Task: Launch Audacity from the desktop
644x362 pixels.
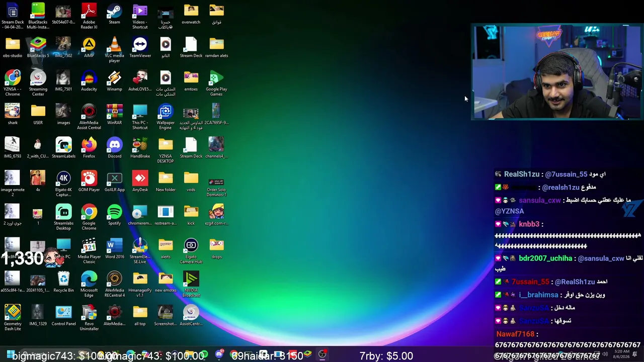Action: pos(89,81)
